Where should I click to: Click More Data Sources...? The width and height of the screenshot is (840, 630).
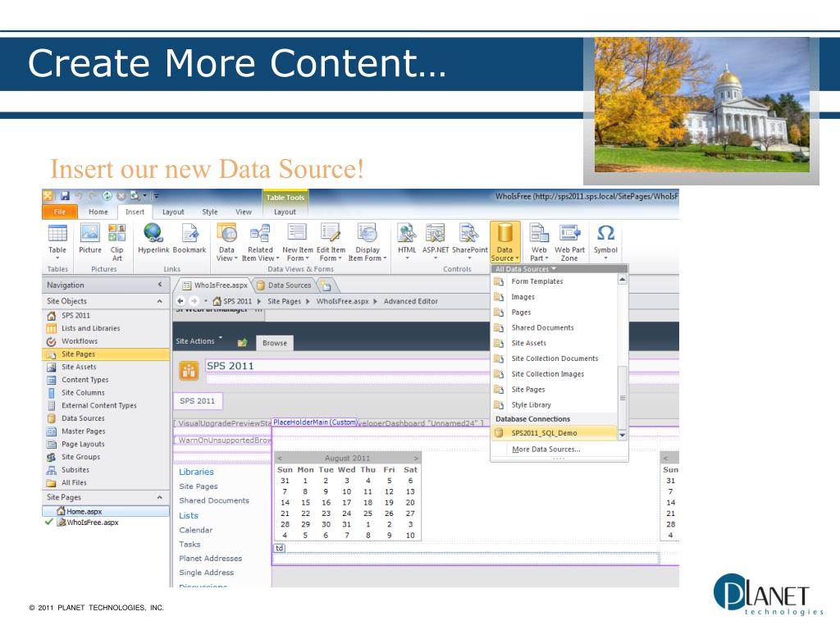[546, 450]
